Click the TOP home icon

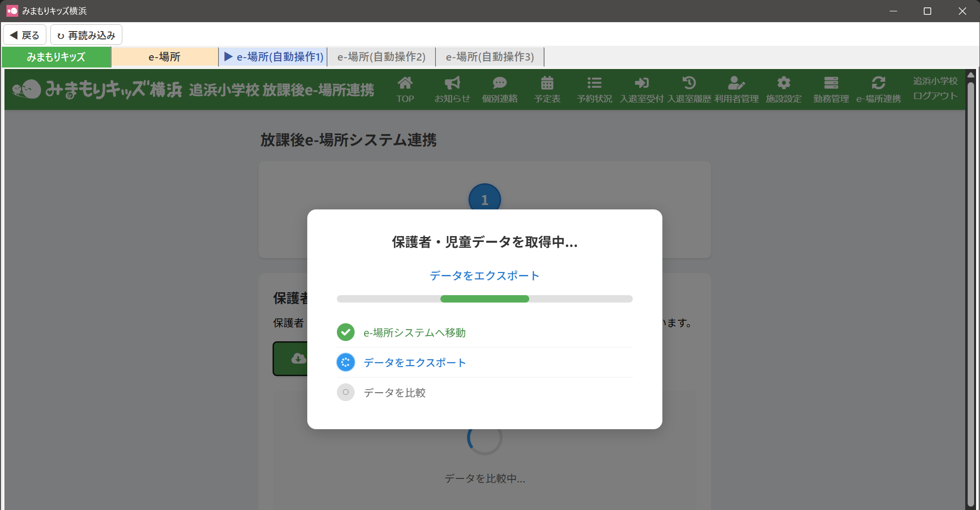[x=405, y=83]
